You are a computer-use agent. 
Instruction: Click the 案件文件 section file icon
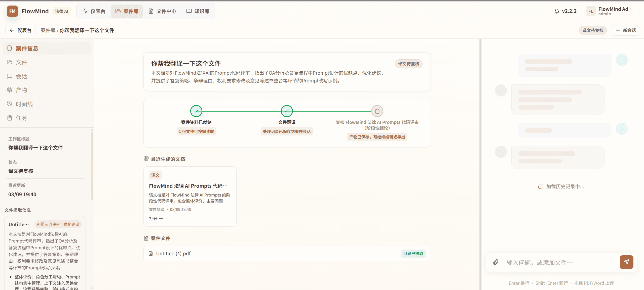(146, 238)
